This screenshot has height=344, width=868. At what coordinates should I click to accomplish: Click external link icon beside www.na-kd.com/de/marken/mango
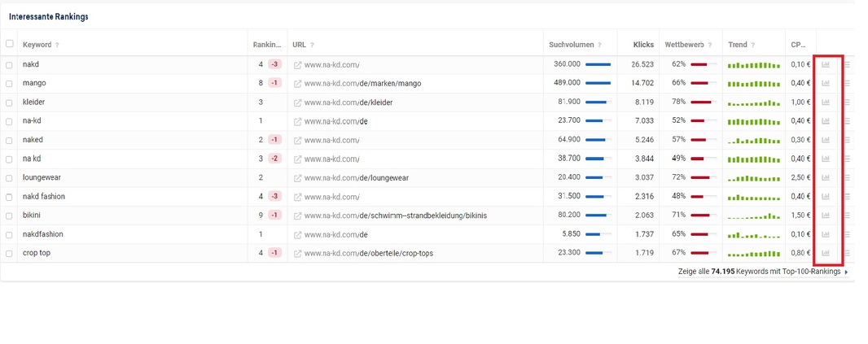(x=297, y=84)
